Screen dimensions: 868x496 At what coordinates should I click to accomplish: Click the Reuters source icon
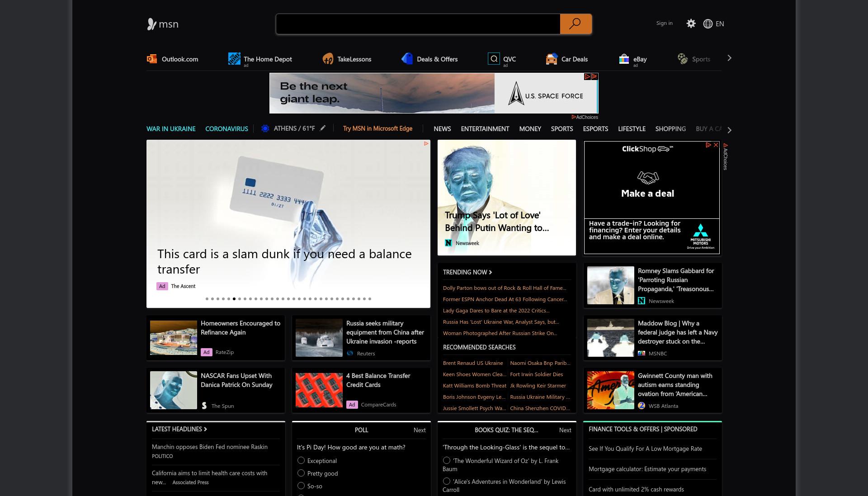350,354
